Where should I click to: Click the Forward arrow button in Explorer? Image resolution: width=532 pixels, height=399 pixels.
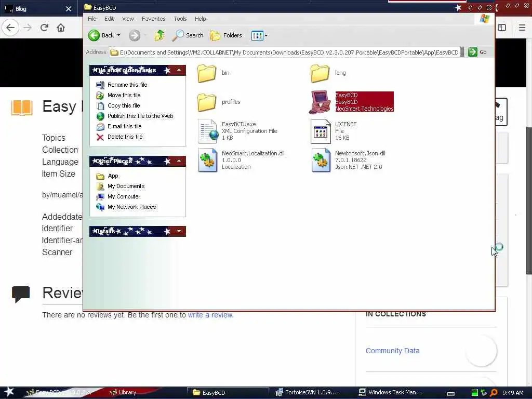point(135,35)
